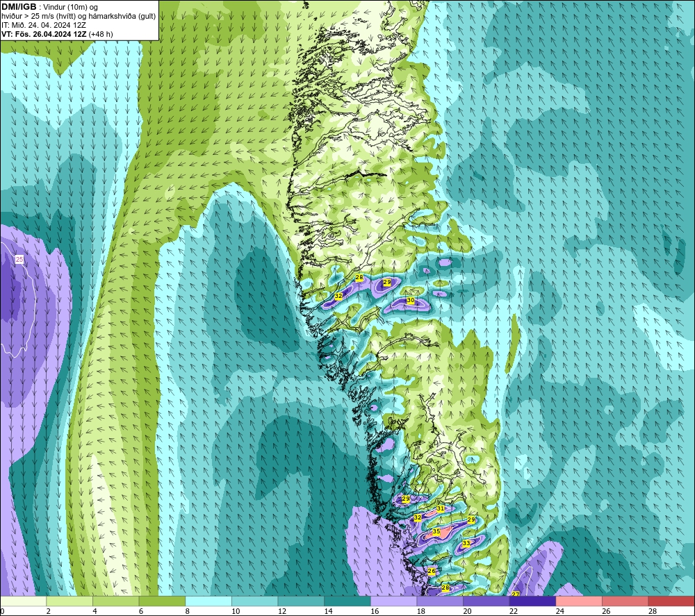This screenshot has height=616, width=695.
Task: Click the scale tick label 12
Action: (x=282, y=611)
